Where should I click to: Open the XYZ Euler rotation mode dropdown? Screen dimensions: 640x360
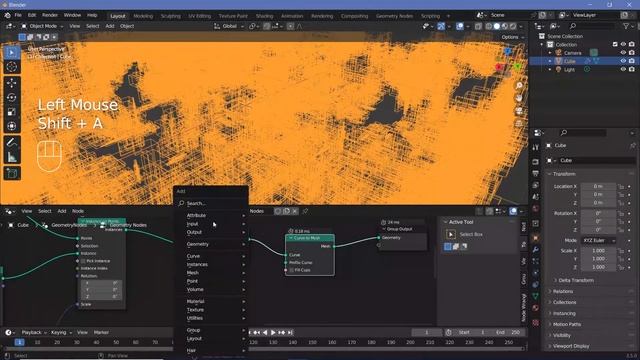[598, 240]
